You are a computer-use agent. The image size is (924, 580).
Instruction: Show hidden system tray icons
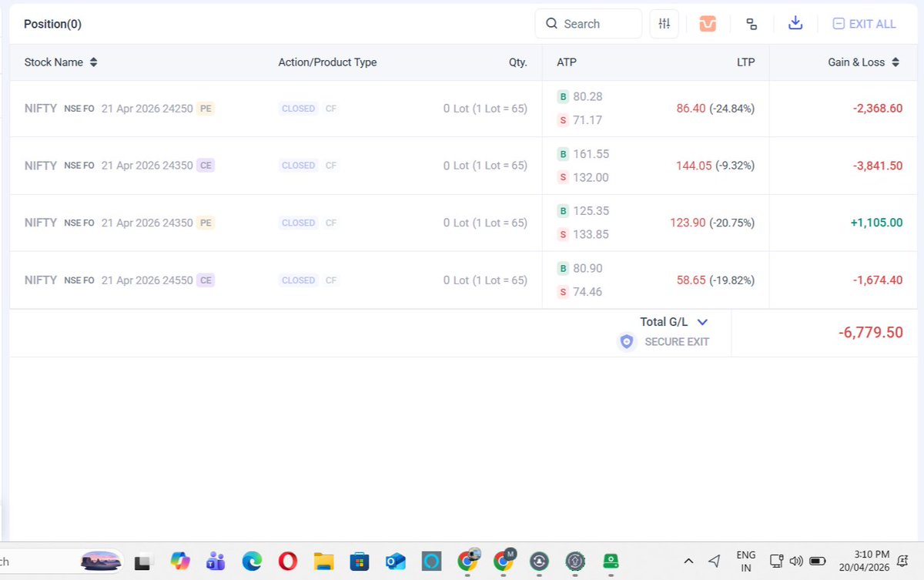click(x=688, y=561)
